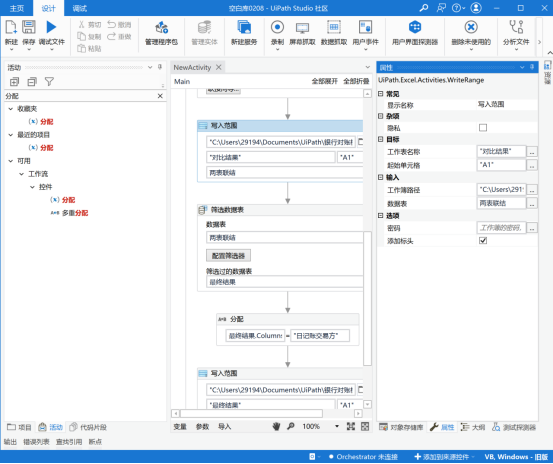553x464 pixels.
Task: Click the 用户事件 icon
Action: (365, 27)
